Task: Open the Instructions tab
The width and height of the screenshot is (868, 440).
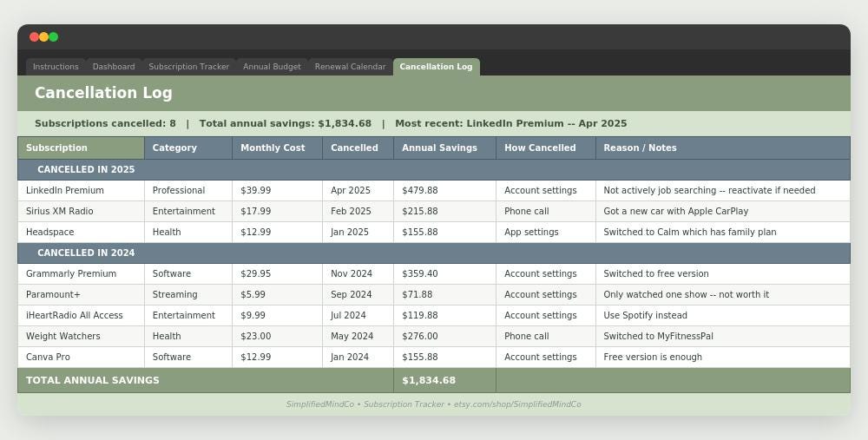Action: click(x=56, y=67)
